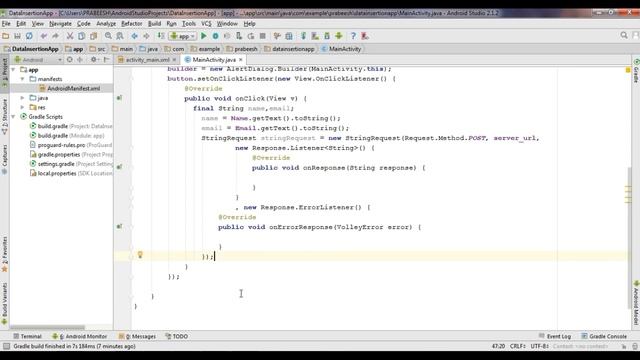This screenshot has height=360, width=640.
Task: Click the Project Structure icon
Action: 289,36
